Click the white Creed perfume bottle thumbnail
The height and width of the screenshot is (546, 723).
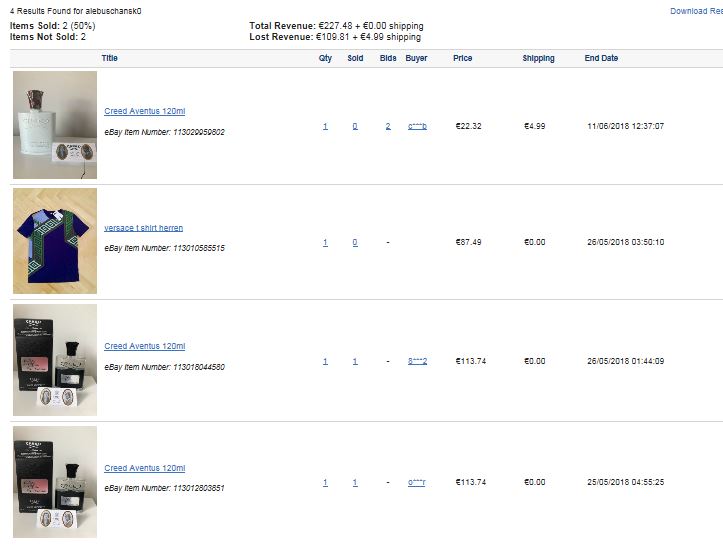(x=55, y=125)
